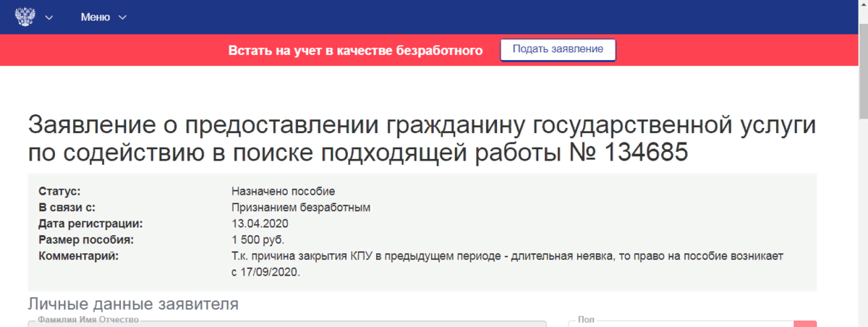The width and height of the screenshot is (868, 327).
Task: Focus the Фамилия Имя Отчество field
Action: point(287,323)
